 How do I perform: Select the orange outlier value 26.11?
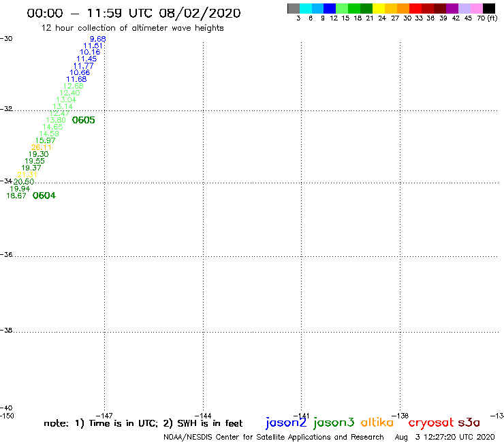41,147
